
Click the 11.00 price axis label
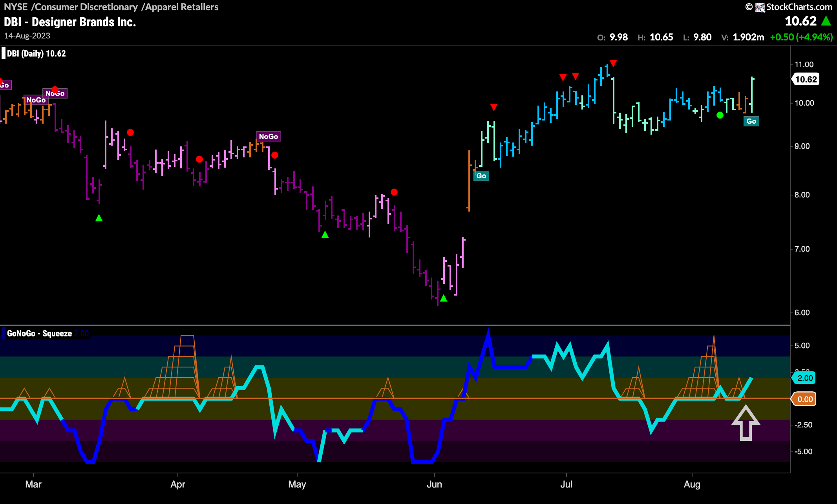point(804,64)
